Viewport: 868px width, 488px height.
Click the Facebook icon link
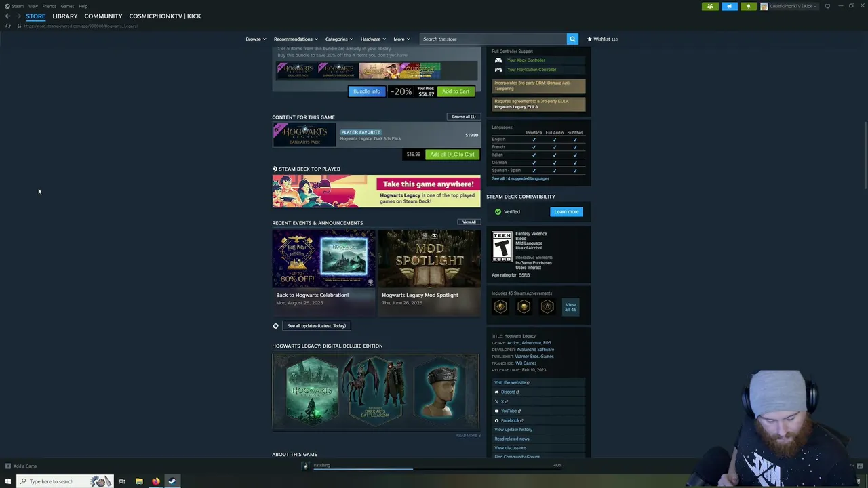point(496,420)
